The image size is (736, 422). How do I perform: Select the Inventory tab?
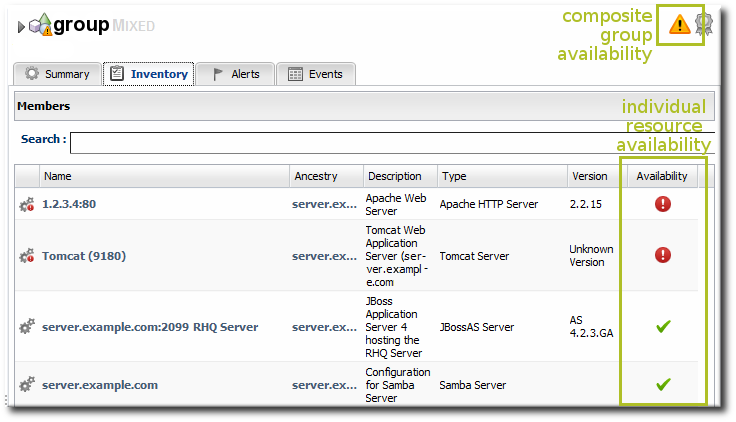(148, 74)
